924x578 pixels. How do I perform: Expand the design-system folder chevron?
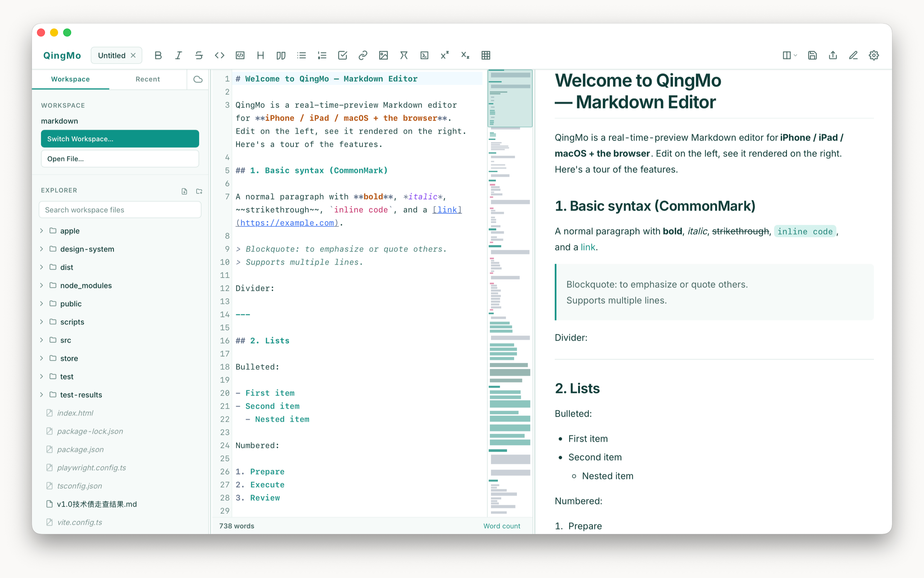point(42,249)
